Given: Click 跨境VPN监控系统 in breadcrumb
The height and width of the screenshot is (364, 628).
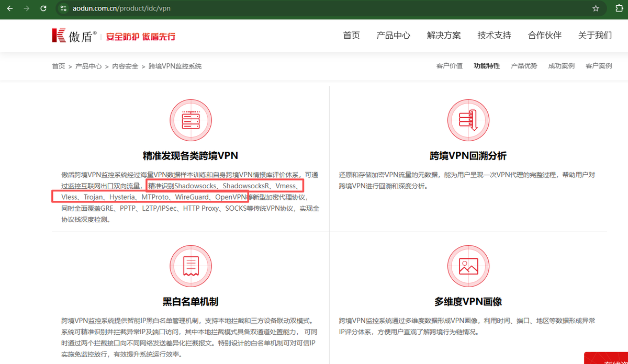Looking at the screenshot, I should pos(175,66).
